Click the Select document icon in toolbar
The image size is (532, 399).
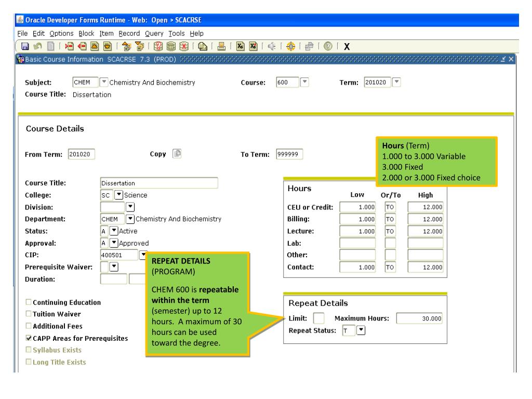50,46
